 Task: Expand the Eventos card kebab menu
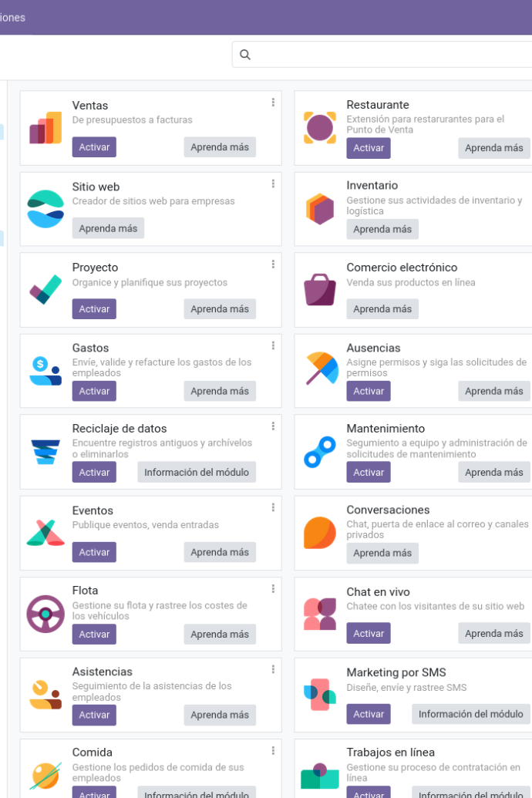(x=274, y=507)
